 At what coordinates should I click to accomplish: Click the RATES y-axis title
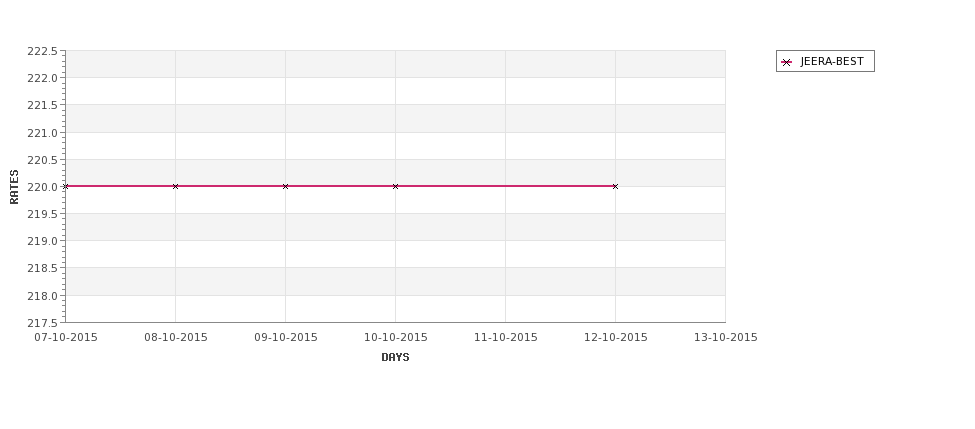[x=14, y=187]
